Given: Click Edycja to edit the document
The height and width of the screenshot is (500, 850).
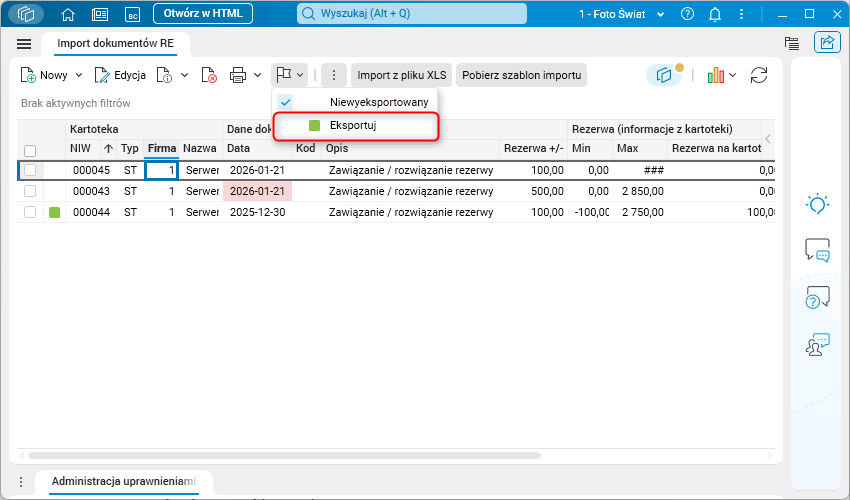Looking at the screenshot, I should [120, 75].
